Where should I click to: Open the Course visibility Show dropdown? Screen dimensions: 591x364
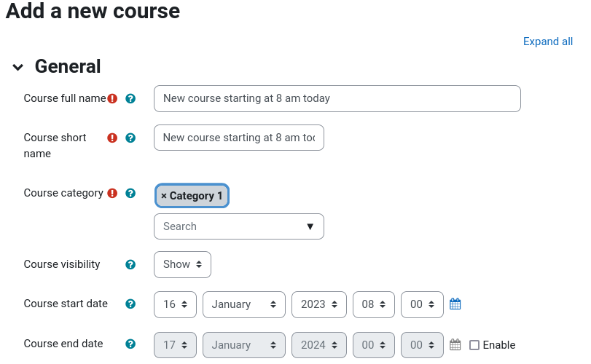coord(182,264)
